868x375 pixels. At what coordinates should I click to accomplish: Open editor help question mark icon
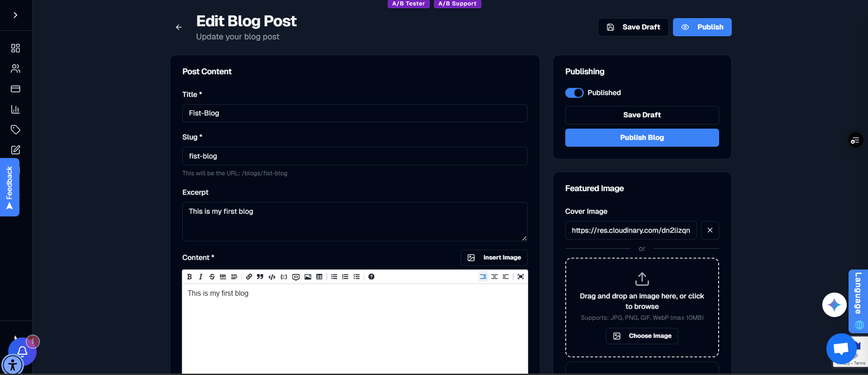pyautogui.click(x=371, y=277)
